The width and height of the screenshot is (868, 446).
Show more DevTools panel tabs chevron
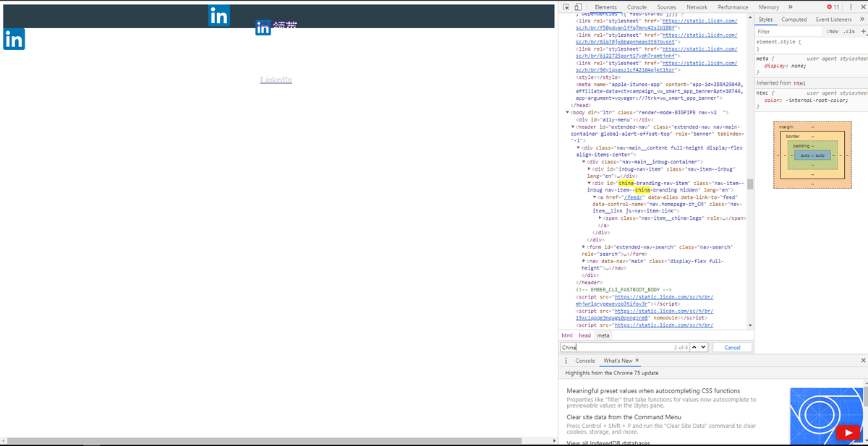(x=791, y=7)
